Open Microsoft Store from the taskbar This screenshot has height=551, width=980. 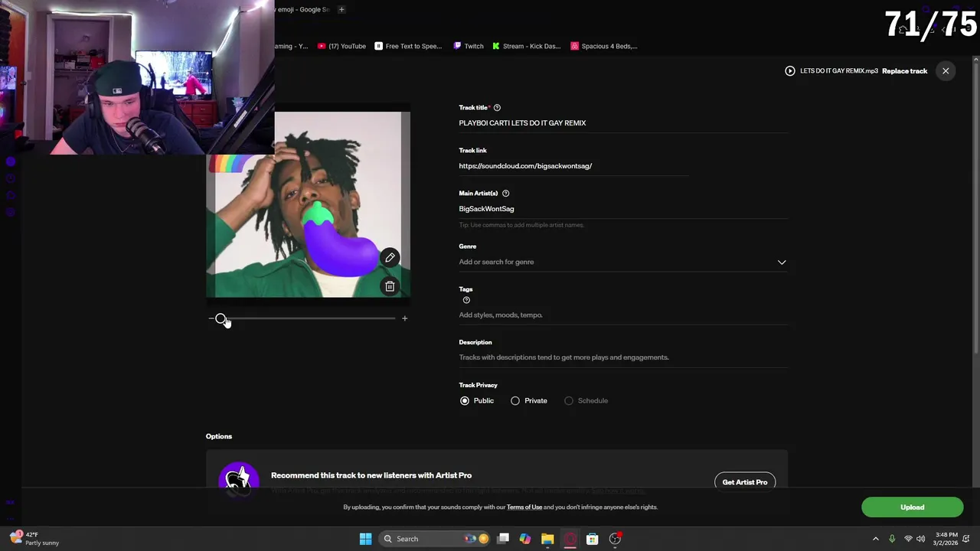592,539
